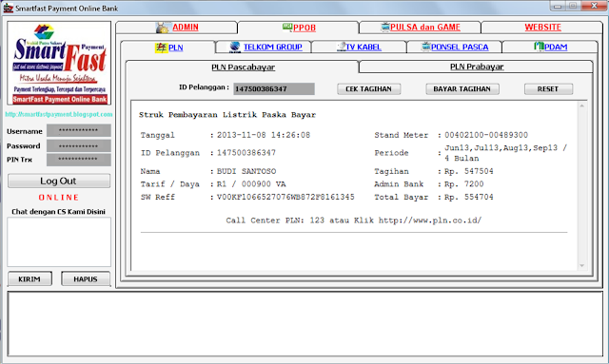Click the ONLINE status text
Image resolution: width=609 pixels, height=364 pixels.
[x=59, y=198]
